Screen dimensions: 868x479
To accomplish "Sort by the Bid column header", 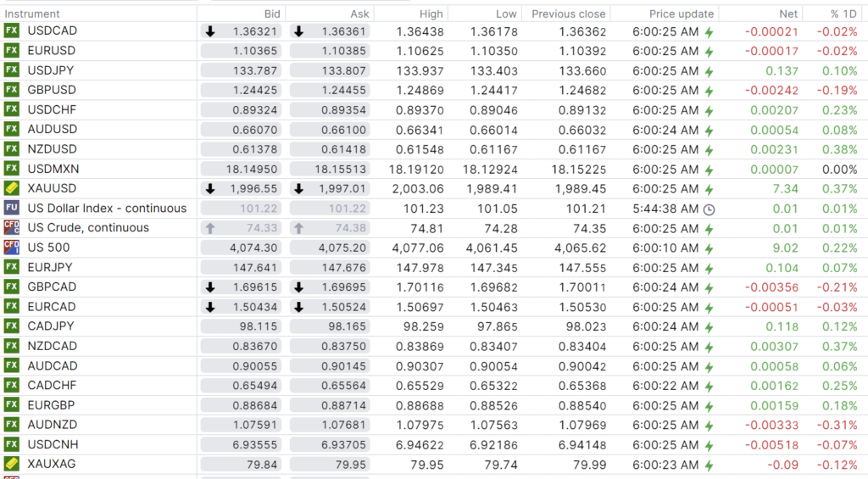I will (x=272, y=14).
